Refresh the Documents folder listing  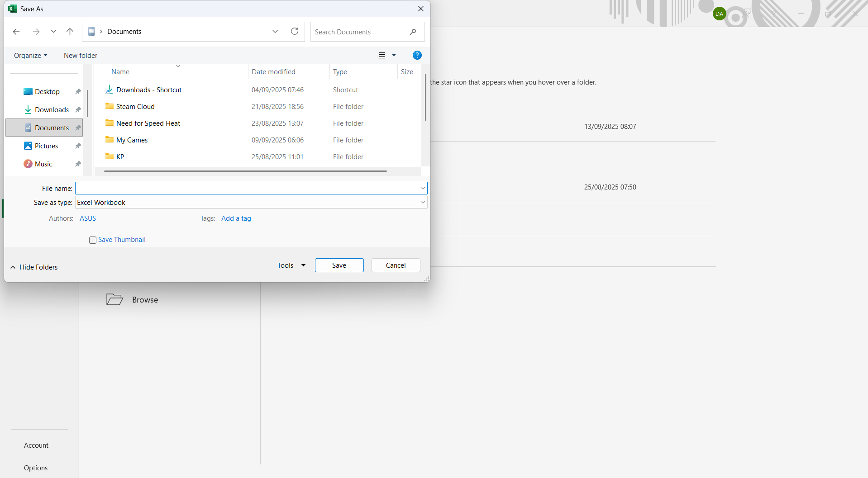(295, 32)
